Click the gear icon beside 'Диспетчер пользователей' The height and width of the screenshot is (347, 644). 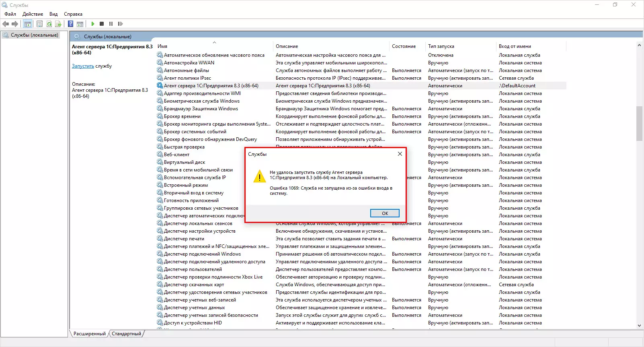click(x=160, y=269)
